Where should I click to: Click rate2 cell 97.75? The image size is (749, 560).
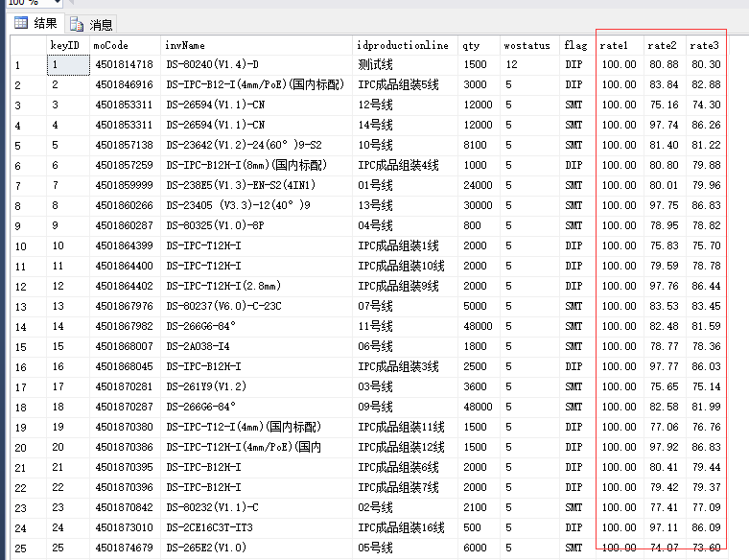(x=665, y=205)
